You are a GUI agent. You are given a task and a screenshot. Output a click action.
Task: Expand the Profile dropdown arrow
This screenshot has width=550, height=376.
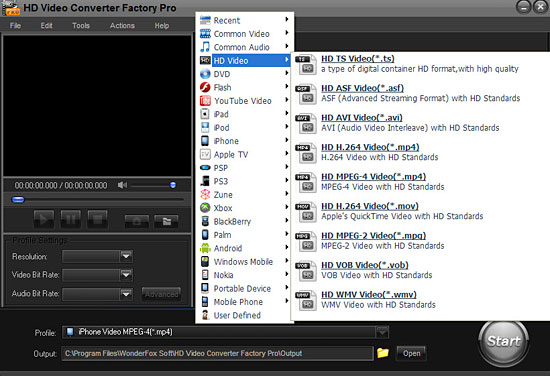382,332
